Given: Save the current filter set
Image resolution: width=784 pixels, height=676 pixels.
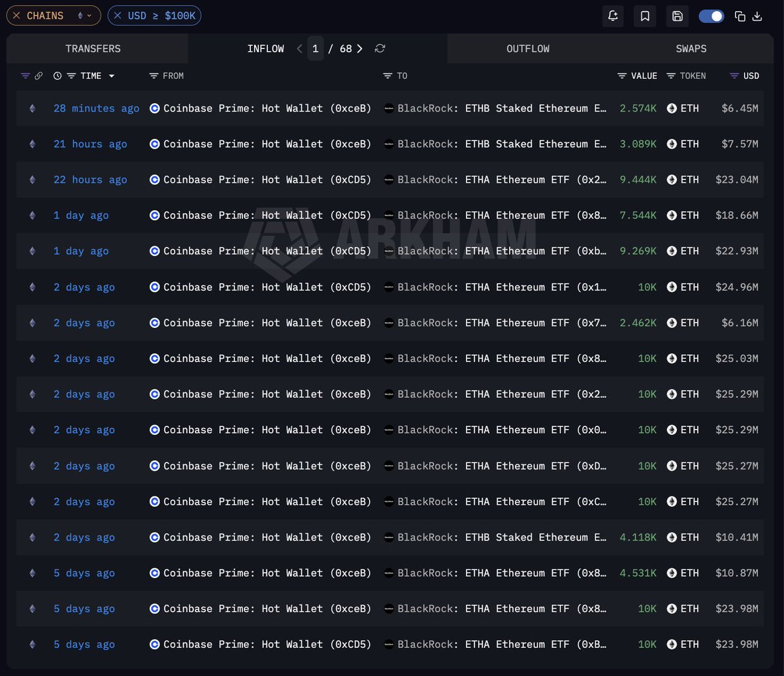Looking at the screenshot, I should 678,16.
